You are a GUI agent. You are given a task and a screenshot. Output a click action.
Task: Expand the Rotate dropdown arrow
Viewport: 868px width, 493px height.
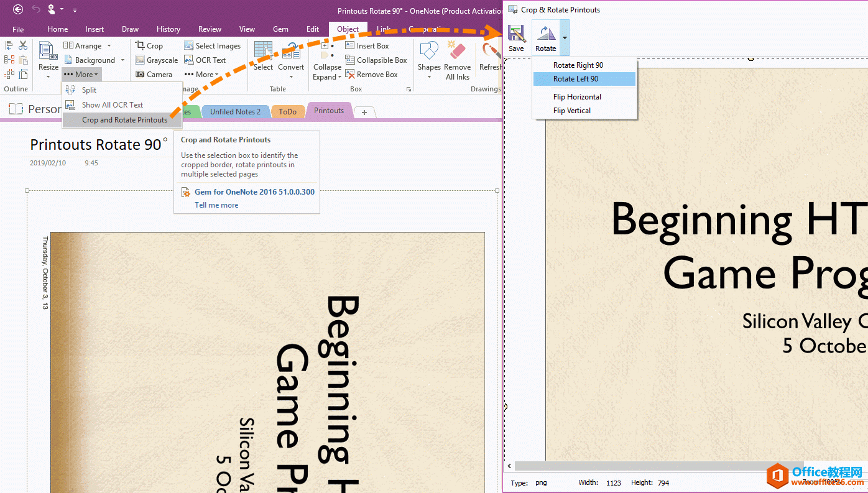tap(565, 37)
